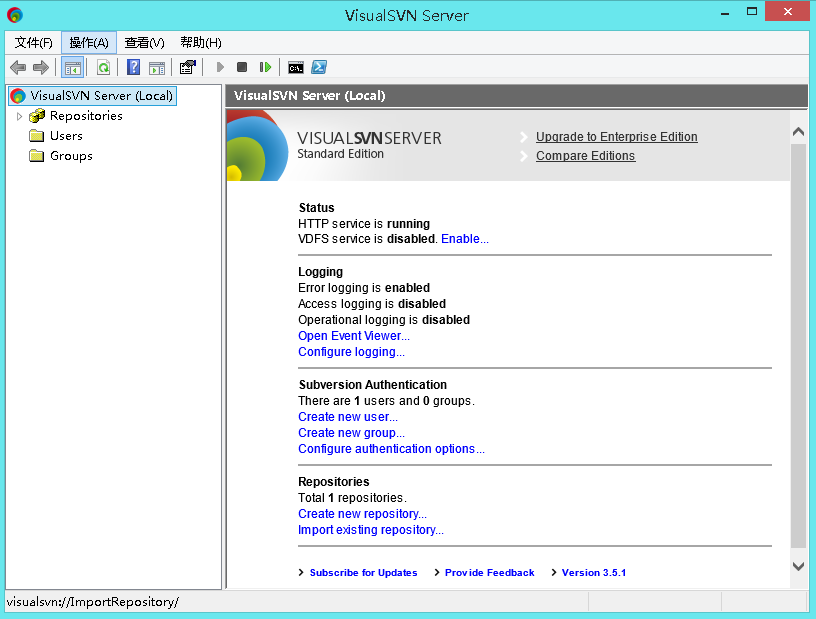Open Help using the question mark icon

pos(132,67)
